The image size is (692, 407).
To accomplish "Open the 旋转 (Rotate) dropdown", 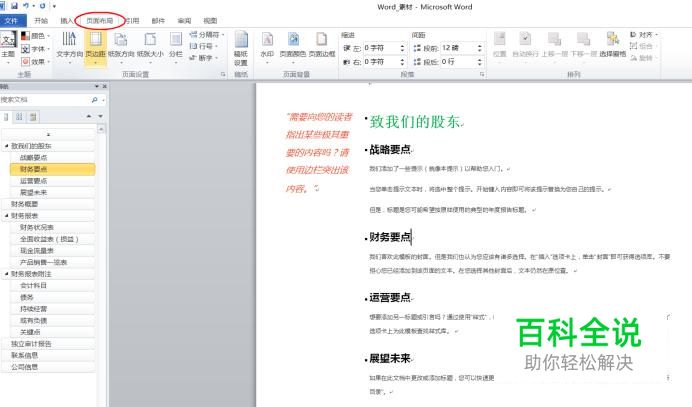I will 644,58.
